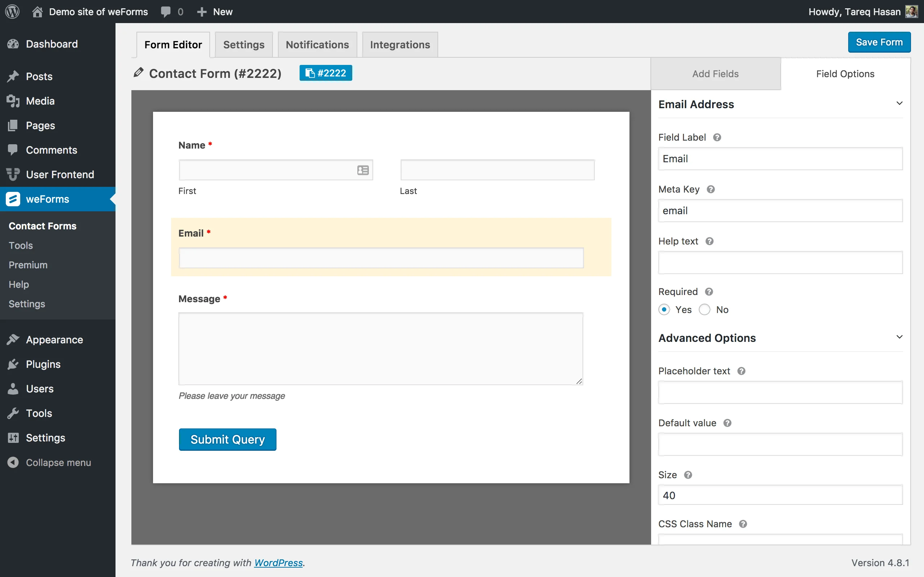Click the WordPress logo in admin bar

click(13, 12)
